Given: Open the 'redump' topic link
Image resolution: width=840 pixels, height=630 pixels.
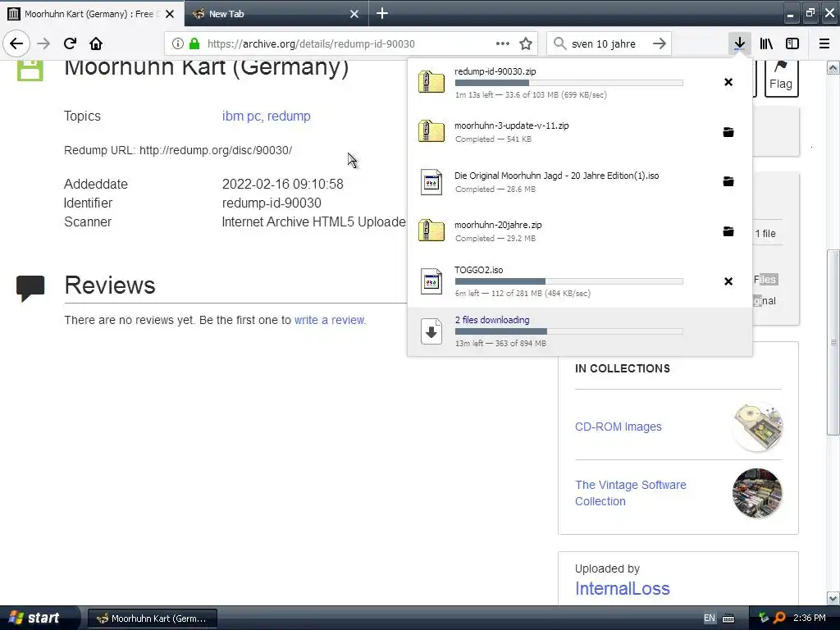Looking at the screenshot, I should pos(289,116).
